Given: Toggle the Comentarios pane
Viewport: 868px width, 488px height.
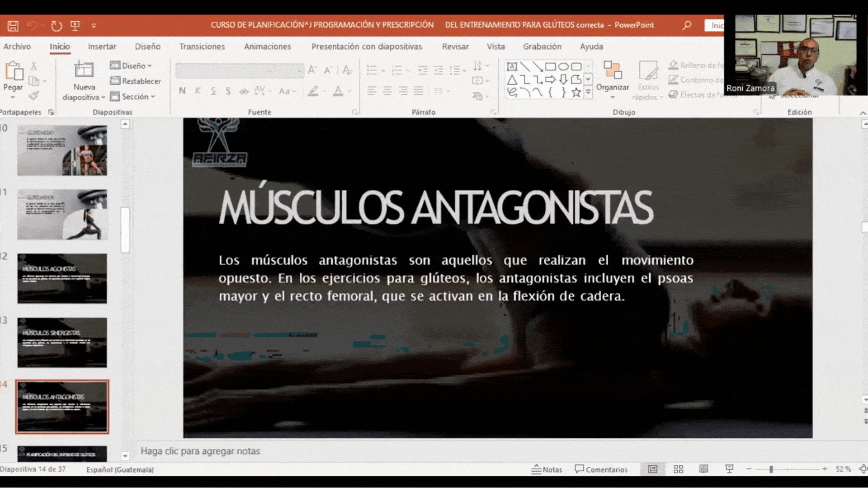Looking at the screenshot, I should tap(601, 469).
